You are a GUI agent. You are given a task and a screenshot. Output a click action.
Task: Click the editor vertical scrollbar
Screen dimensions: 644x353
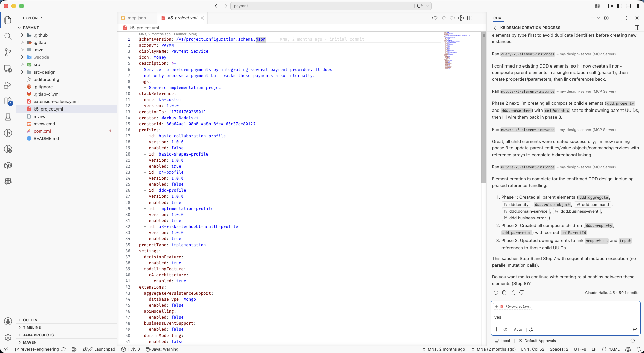point(484,107)
